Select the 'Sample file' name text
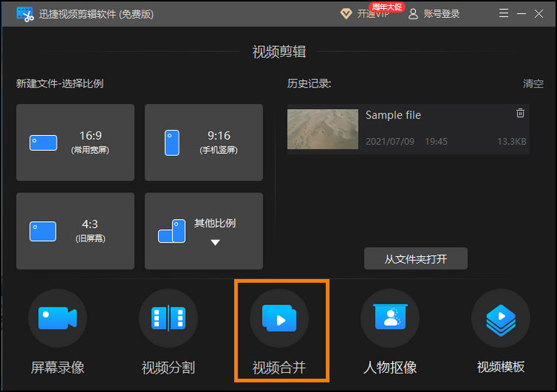Screen dimensions: 557x392 point(393,115)
